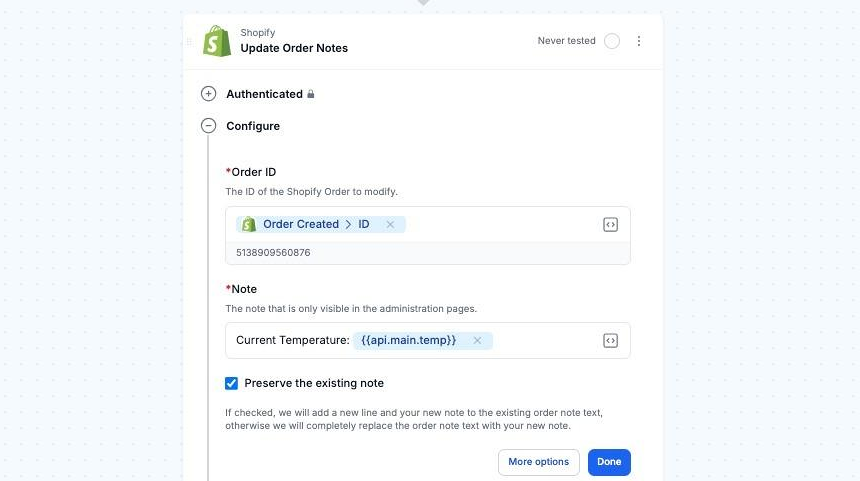Collapse the Configure section

[x=208, y=126]
